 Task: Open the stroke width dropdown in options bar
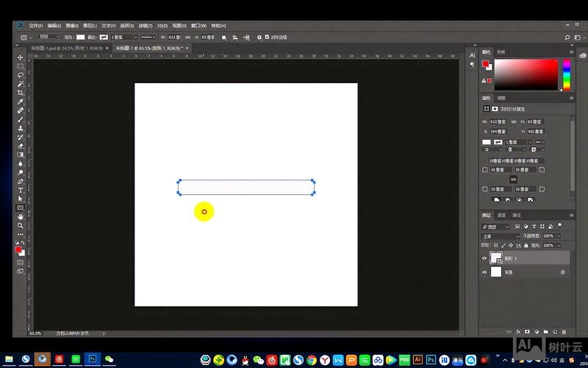[123, 37]
